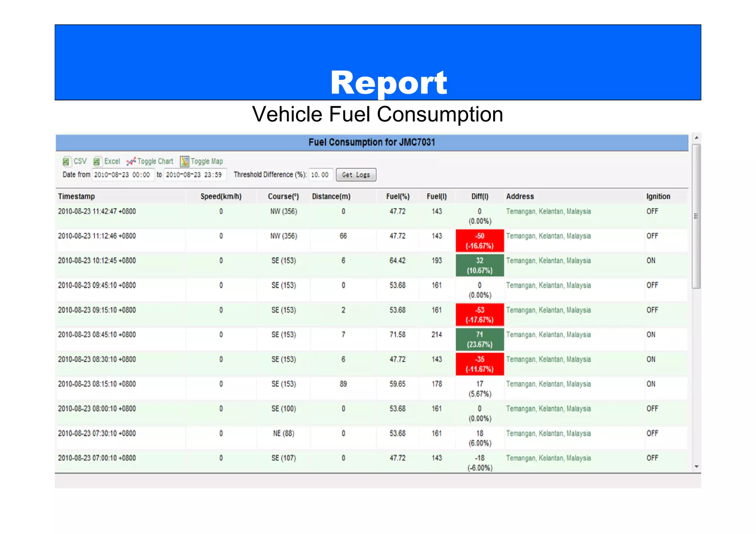Open address link for 07:00:10 row
Viewport: 756px width, 534px height.
(x=548, y=458)
